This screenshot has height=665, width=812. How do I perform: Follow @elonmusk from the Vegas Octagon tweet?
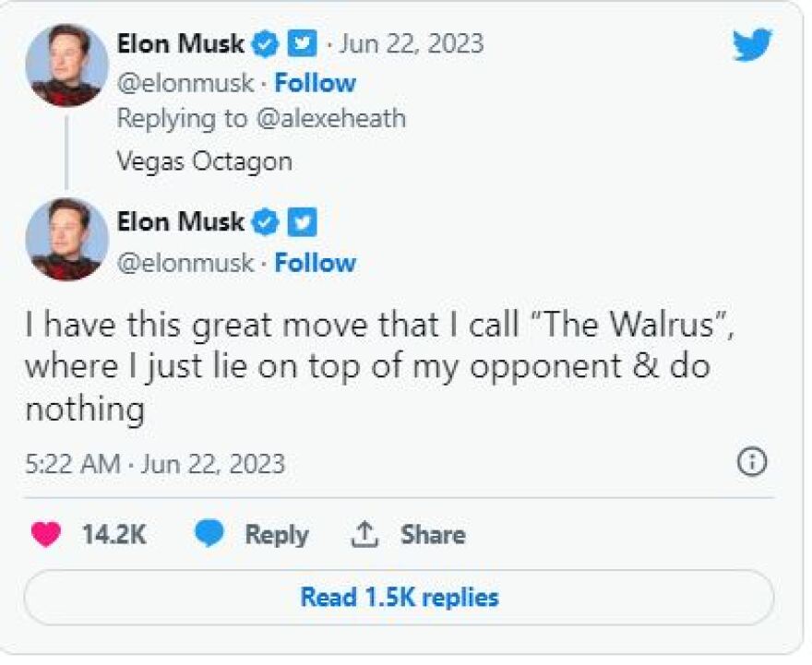click(315, 83)
